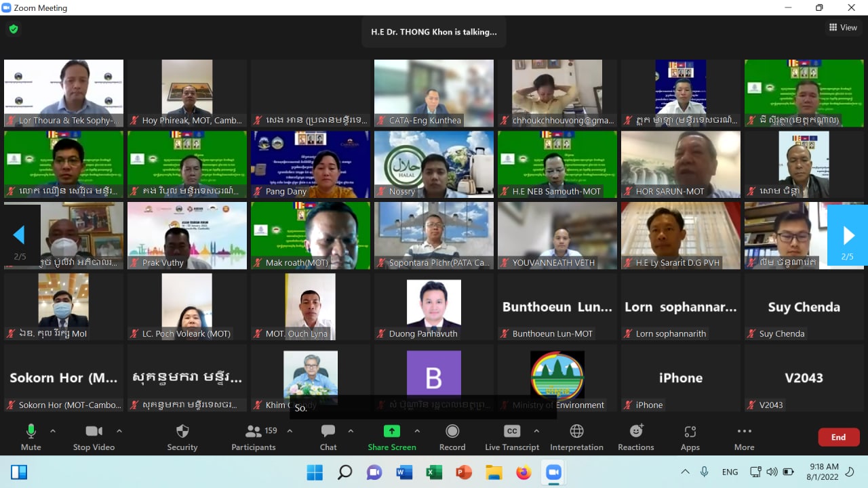Mute the microphone

point(31,437)
